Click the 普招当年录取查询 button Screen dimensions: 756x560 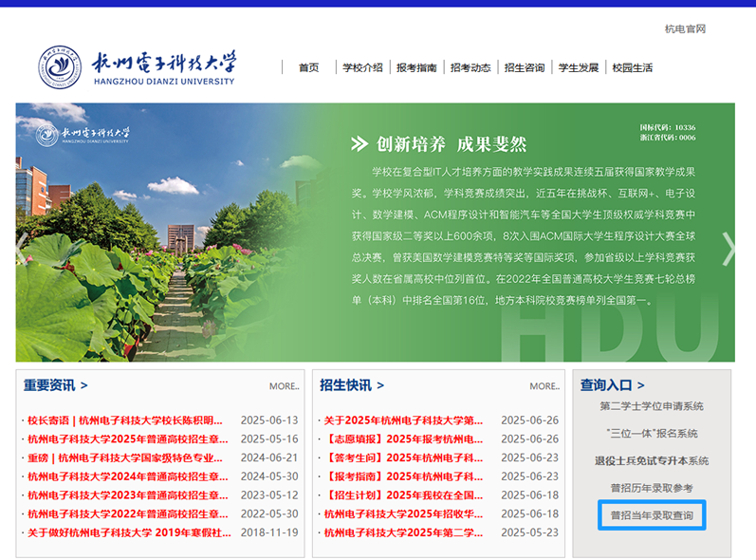652,515
